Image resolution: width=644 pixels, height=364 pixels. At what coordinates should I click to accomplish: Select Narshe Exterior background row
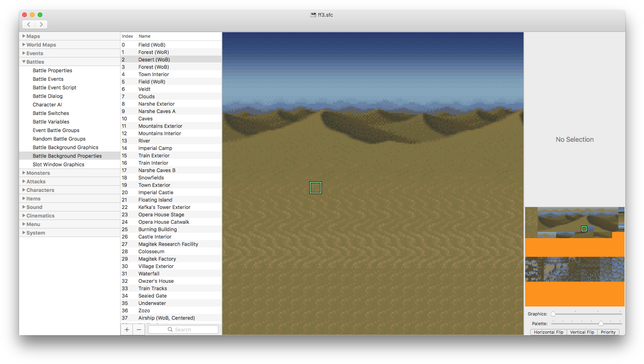(156, 104)
